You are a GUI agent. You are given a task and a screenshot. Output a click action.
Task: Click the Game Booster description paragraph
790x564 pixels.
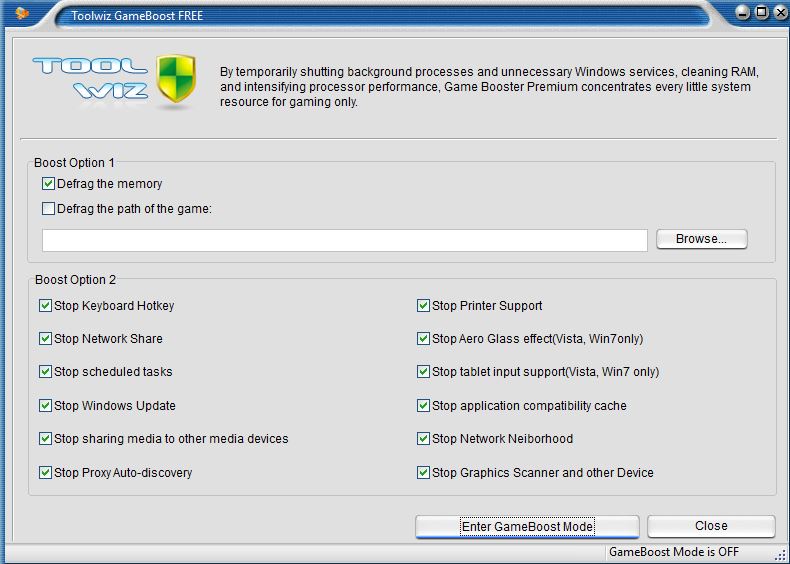point(489,87)
